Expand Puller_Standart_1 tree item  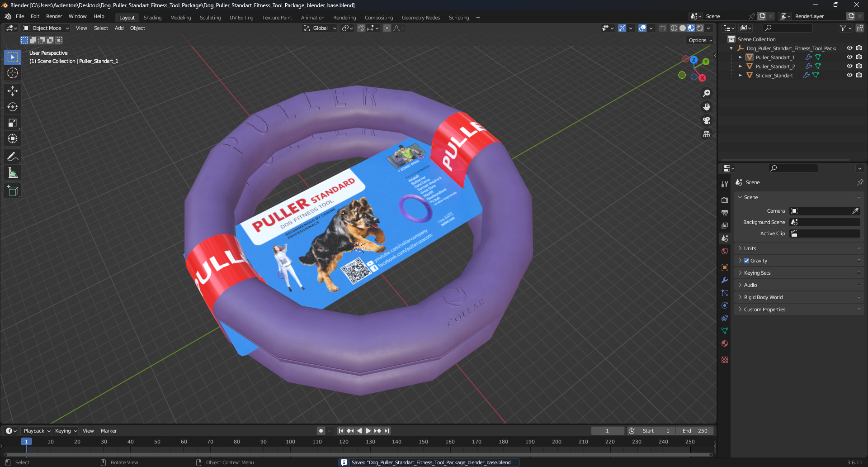740,57
